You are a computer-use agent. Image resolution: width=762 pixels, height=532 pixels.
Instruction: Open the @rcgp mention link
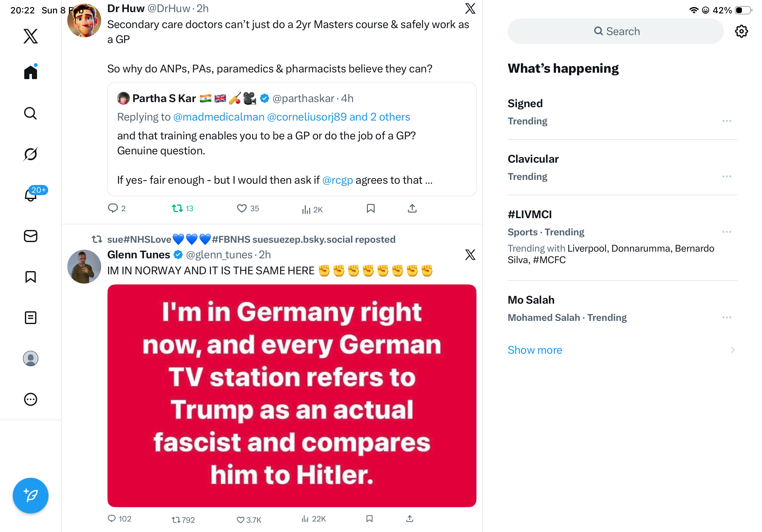[338, 180]
